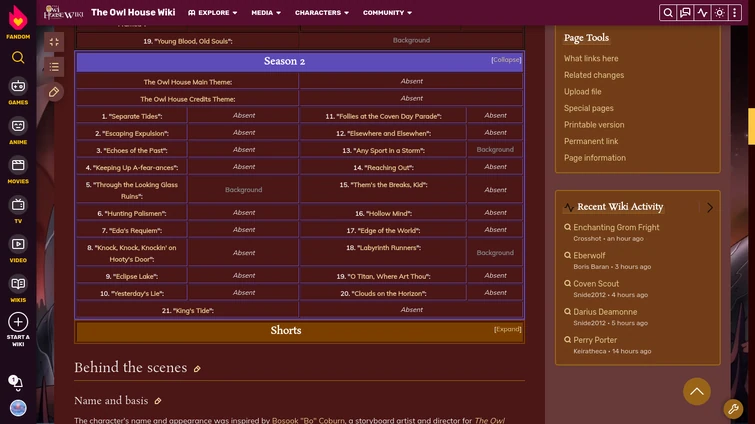The image size is (755, 424).
Task: Click the page vertical scrollbar thumb
Action: [751, 126]
